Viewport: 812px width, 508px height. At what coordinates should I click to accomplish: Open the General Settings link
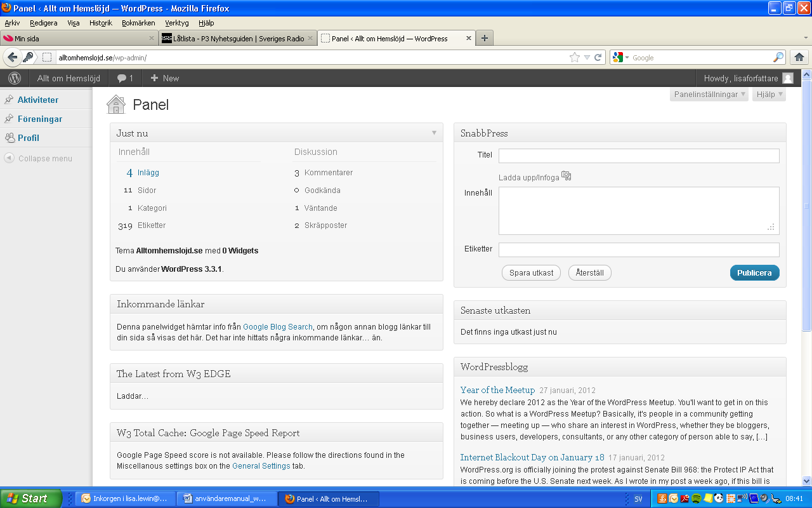[x=261, y=466]
